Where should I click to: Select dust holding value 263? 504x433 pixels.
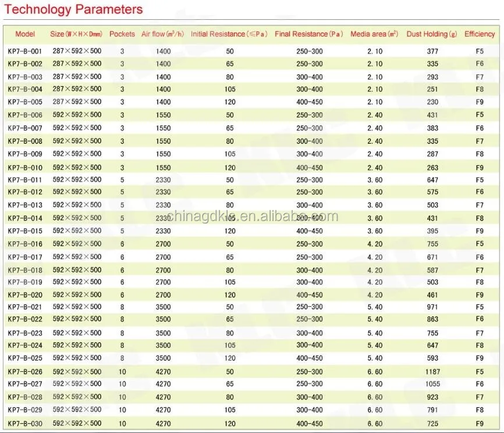432,168
